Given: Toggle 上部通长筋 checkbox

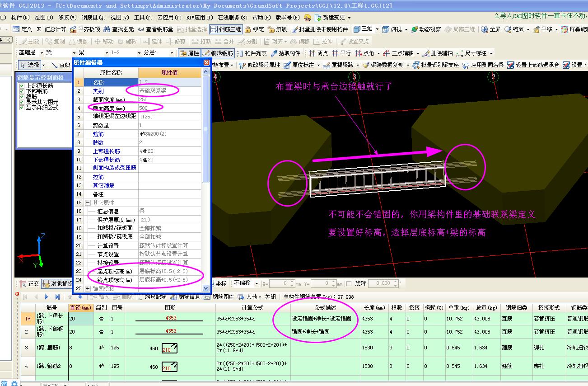Looking at the screenshot, I should pyautogui.click(x=22, y=86).
